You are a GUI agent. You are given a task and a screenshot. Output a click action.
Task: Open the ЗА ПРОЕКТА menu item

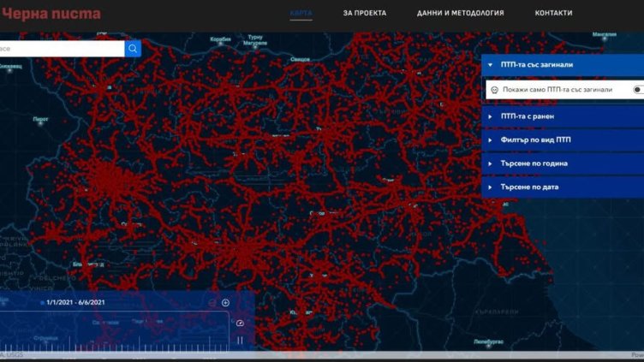pyautogui.click(x=364, y=14)
